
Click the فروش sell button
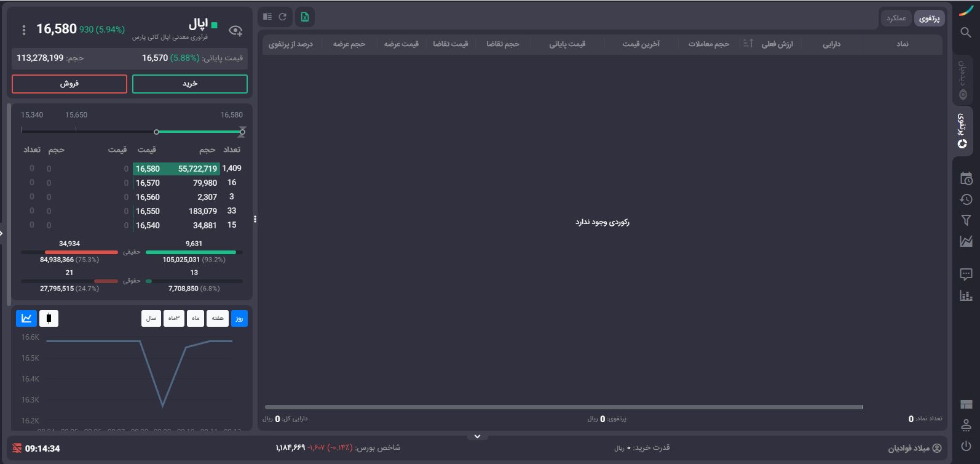coord(69,84)
